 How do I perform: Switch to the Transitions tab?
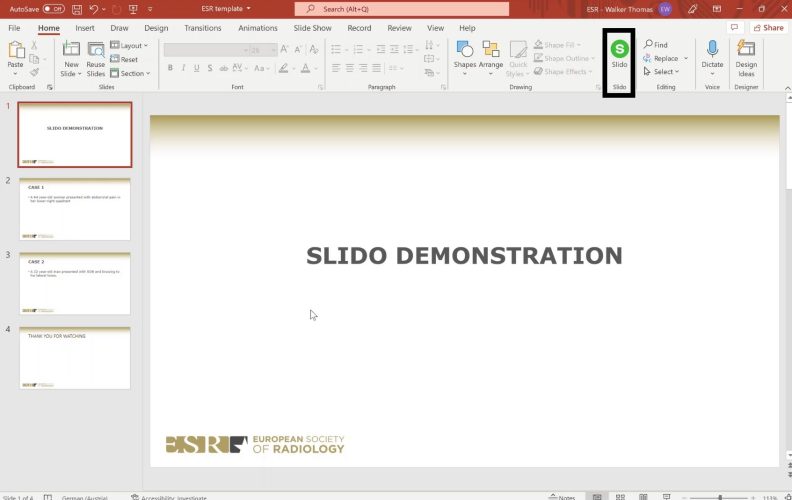pyautogui.click(x=203, y=28)
